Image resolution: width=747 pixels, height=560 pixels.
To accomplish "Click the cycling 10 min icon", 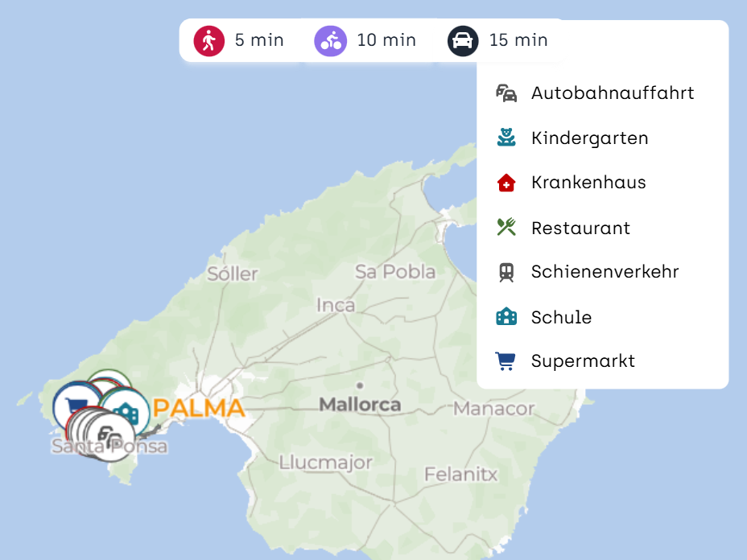I will 330,40.
